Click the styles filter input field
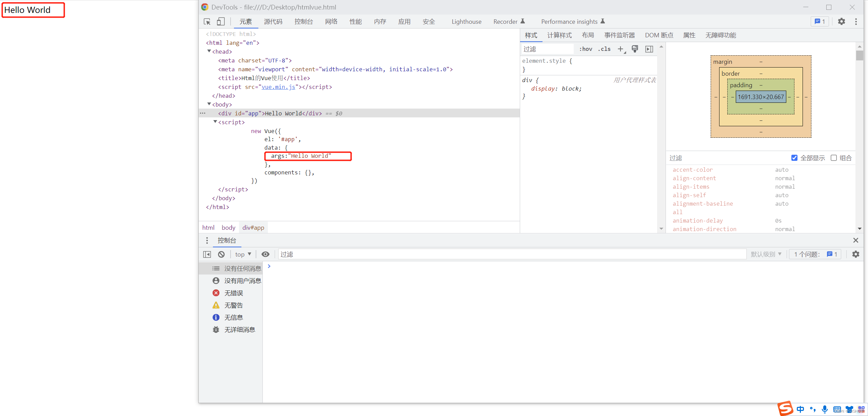 click(547, 49)
